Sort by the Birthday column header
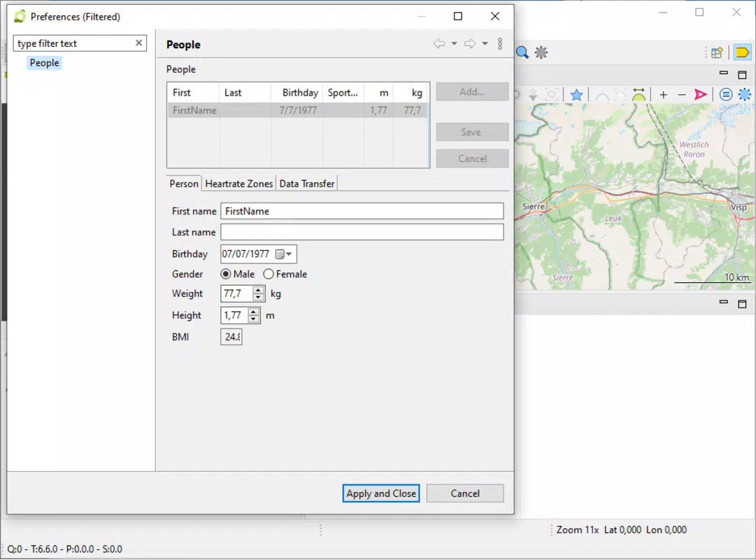This screenshot has height=559, width=756. pos(297,92)
